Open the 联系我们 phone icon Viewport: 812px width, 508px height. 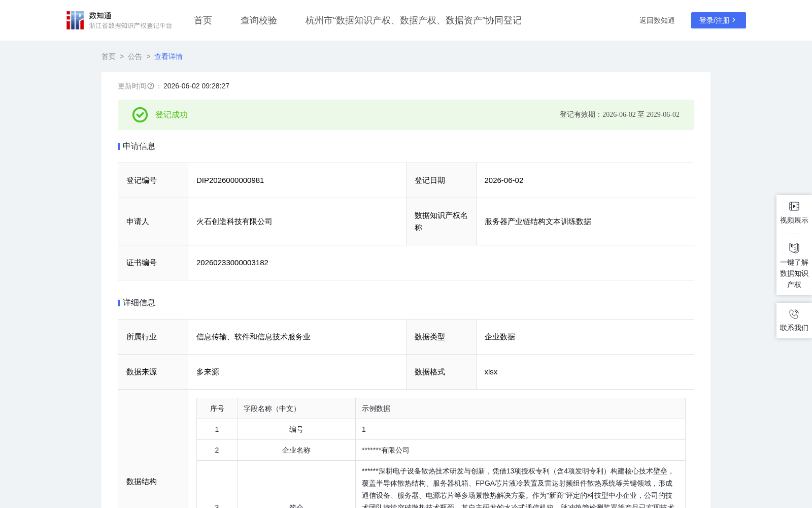[x=794, y=314]
